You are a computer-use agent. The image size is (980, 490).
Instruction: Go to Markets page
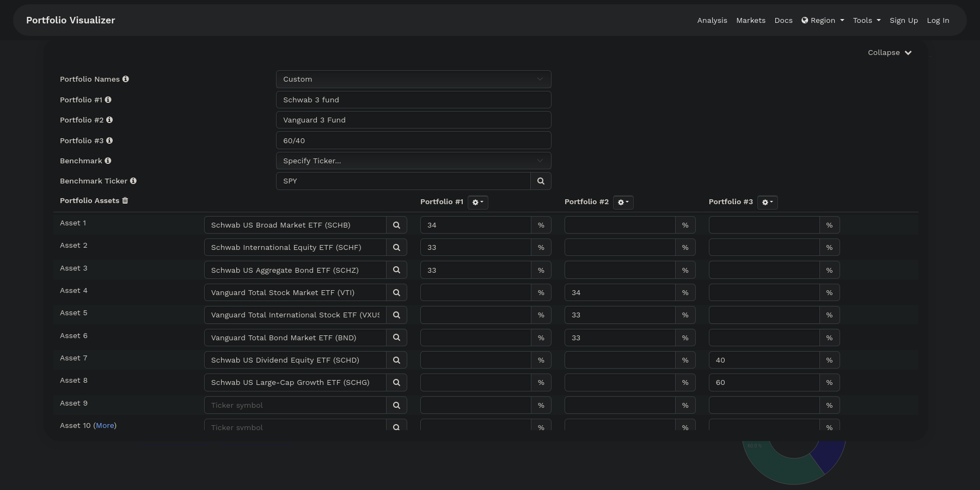tap(751, 20)
